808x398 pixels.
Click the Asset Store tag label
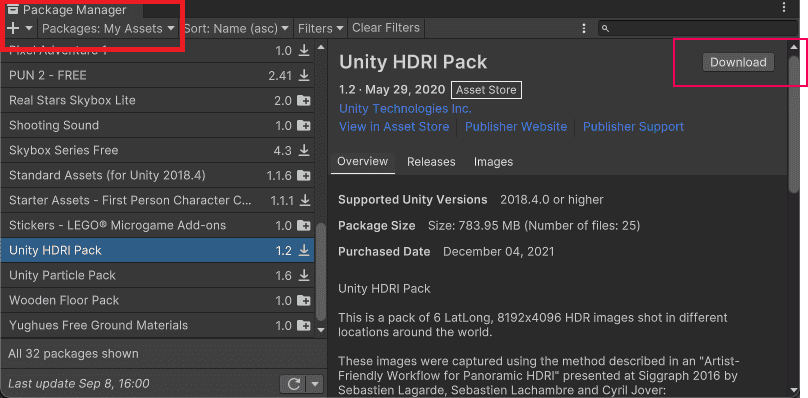486,90
